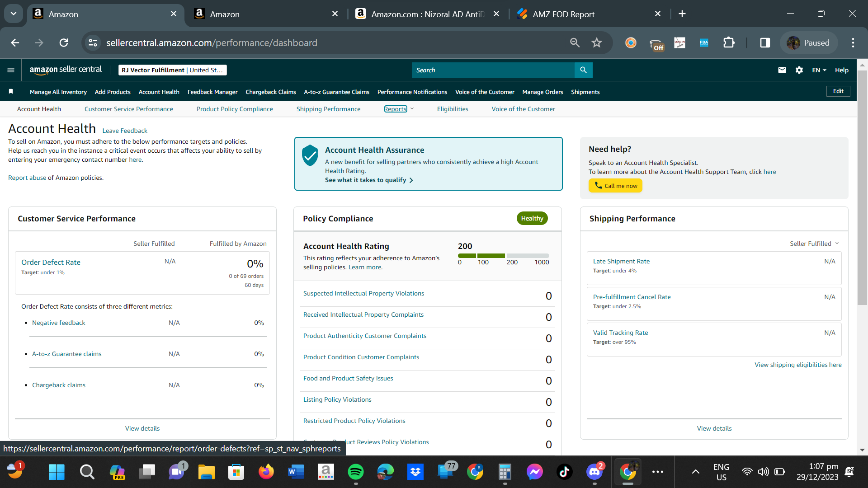Click the browser back arrow

pos(15,43)
